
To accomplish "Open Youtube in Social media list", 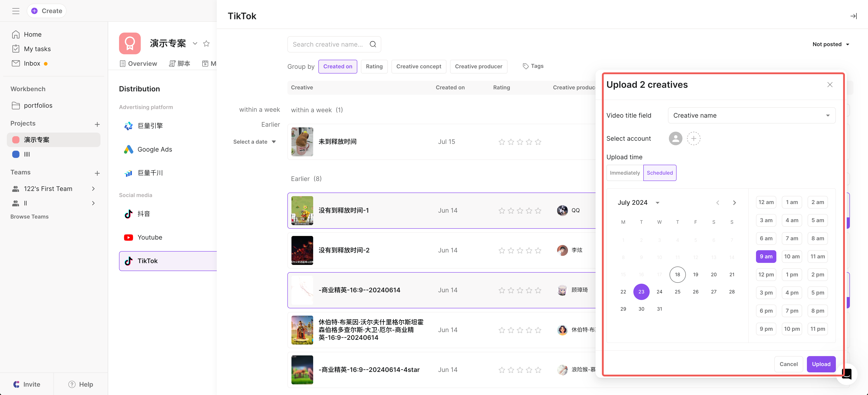I will [x=150, y=237].
